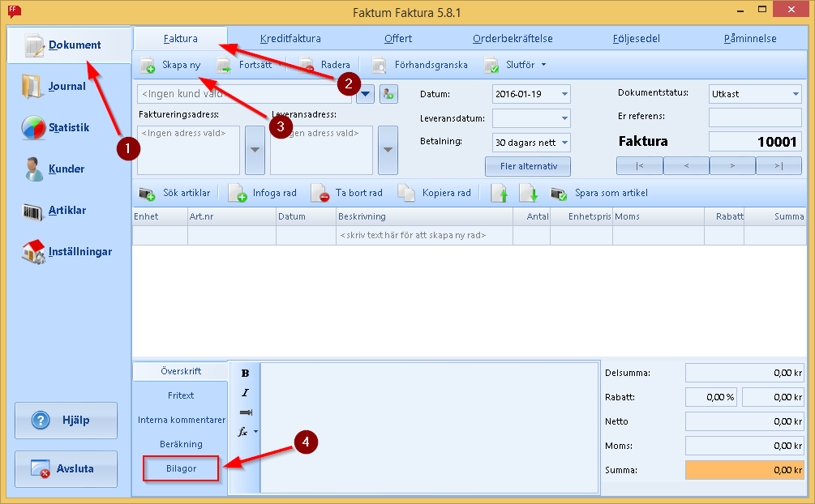Viewport: 815px width, 504px height.
Task: Open the Leveransdatum dropdown
Action: click(564, 118)
